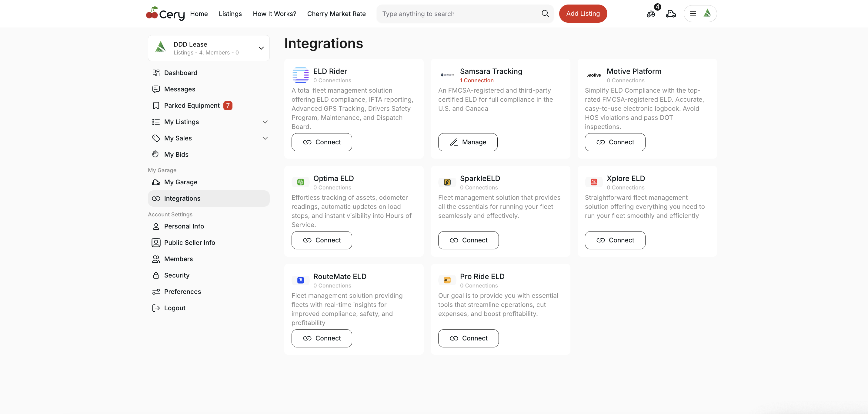
Task: Open the garage car icon in header
Action: click(x=670, y=14)
